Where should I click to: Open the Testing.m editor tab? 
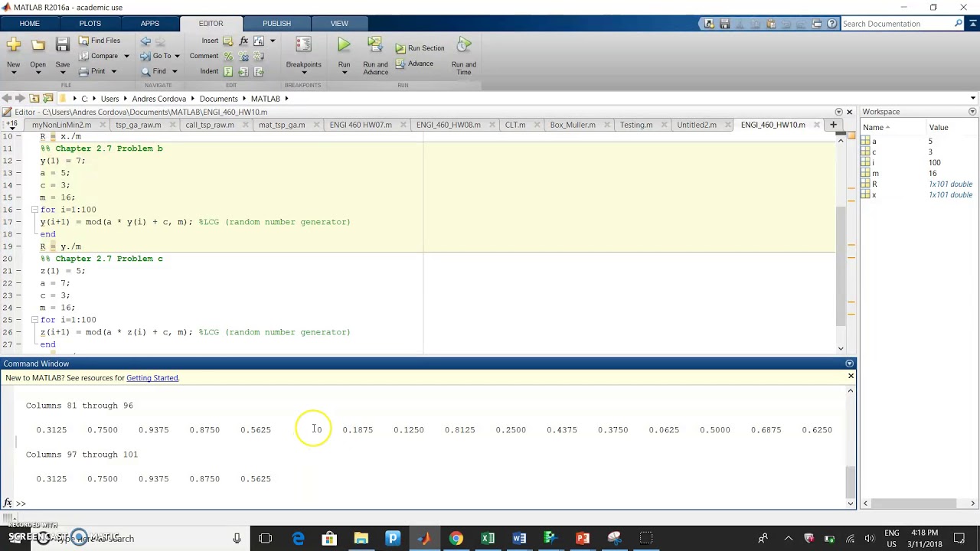tap(636, 125)
